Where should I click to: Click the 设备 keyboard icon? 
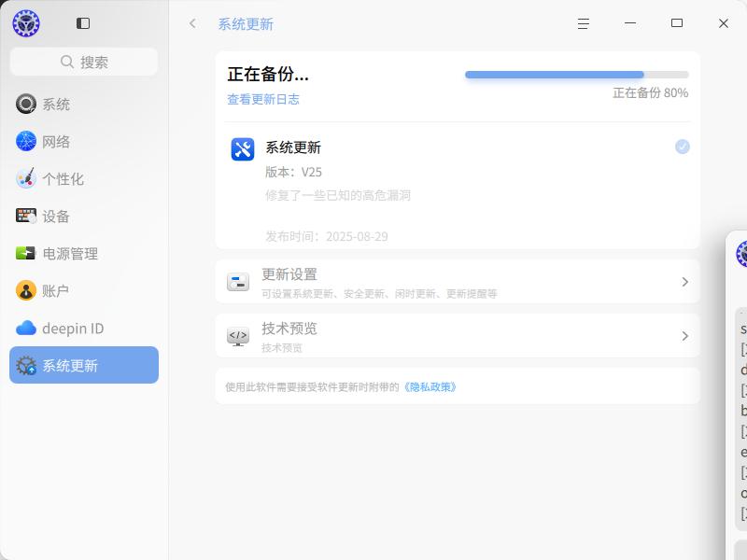pos(26,216)
